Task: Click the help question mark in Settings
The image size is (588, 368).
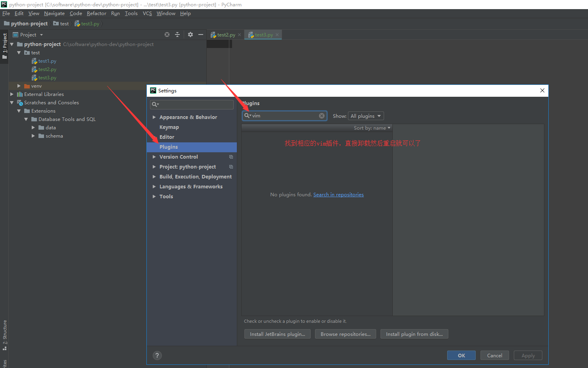Action: (x=157, y=355)
